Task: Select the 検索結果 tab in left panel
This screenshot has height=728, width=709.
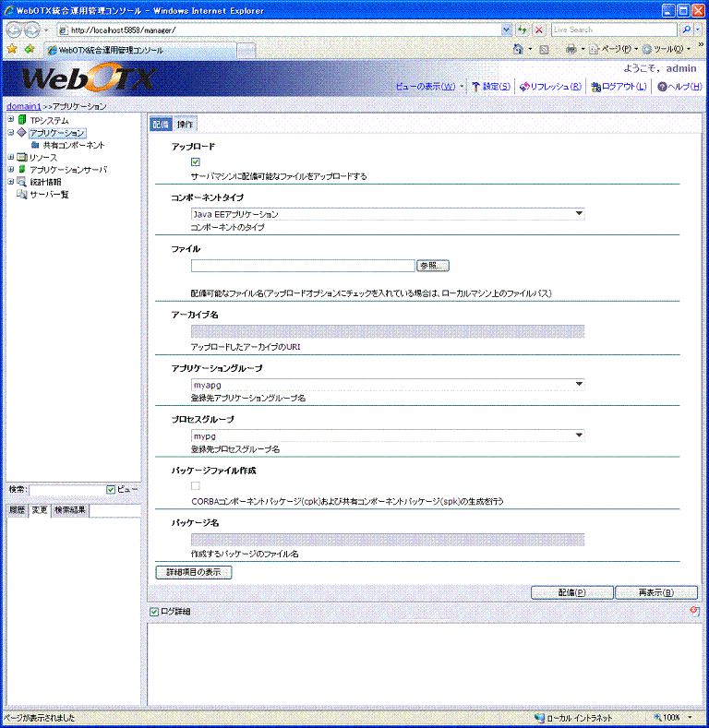Action: [70, 509]
